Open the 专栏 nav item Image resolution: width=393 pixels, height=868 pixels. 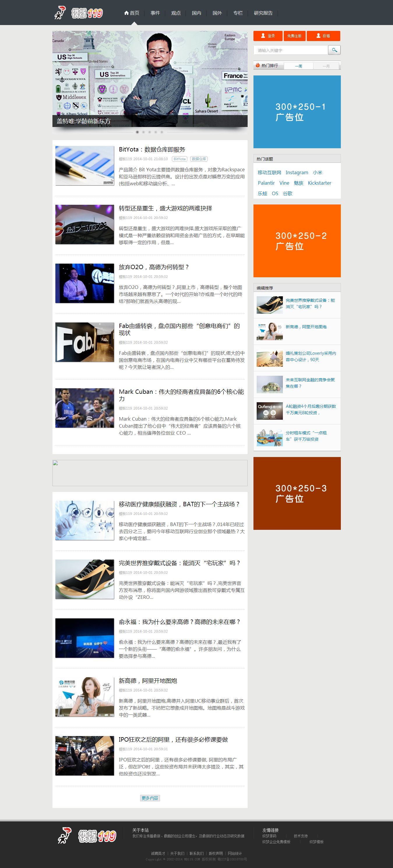pos(238,13)
